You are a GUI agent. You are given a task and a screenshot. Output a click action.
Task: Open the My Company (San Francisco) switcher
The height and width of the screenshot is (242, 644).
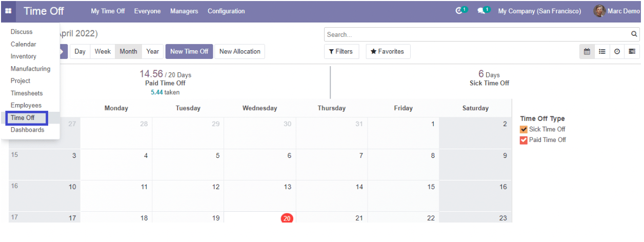(539, 11)
